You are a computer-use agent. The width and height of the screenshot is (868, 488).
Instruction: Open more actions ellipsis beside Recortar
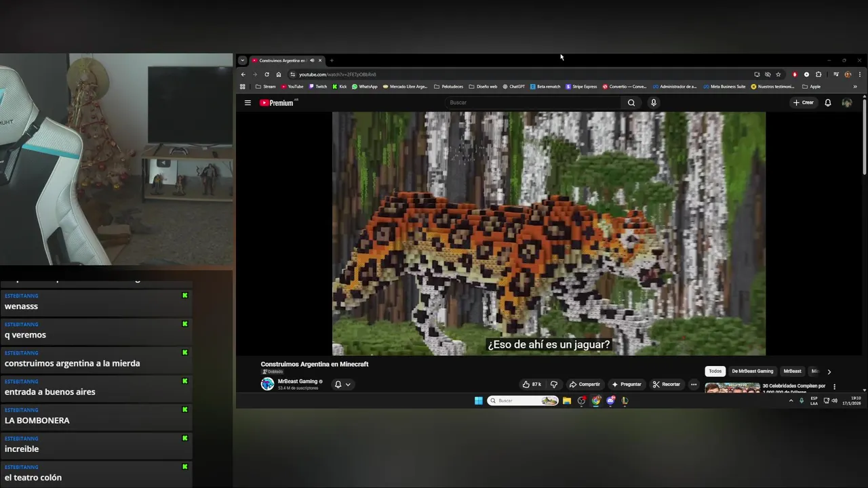[694, 384]
